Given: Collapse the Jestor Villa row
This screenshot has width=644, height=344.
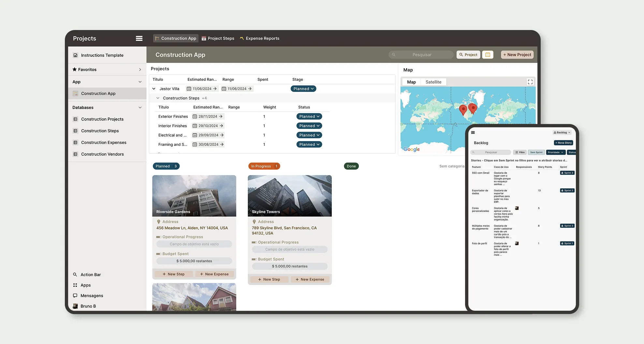Looking at the screenshot, I should pyautogui.click(x=154, y=89).
